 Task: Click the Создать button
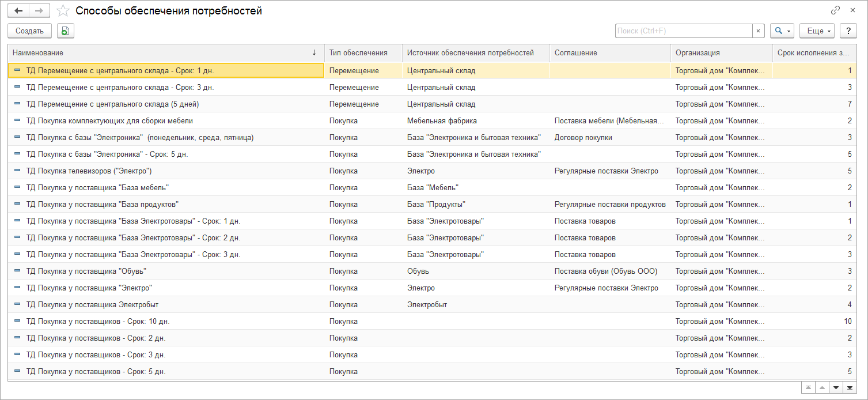29,31
